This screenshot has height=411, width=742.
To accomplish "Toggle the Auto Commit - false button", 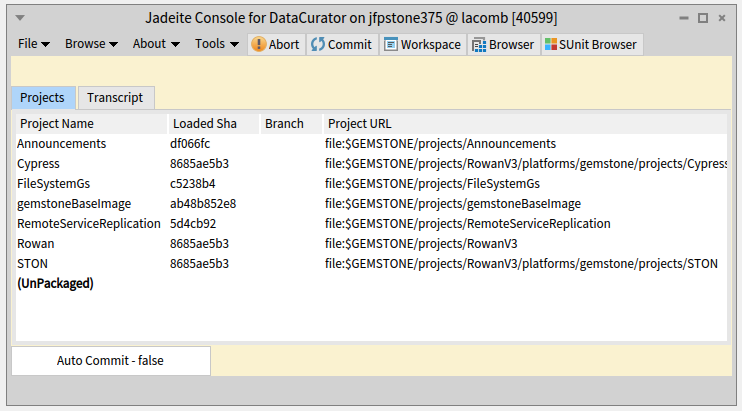I will pos(110,360).
